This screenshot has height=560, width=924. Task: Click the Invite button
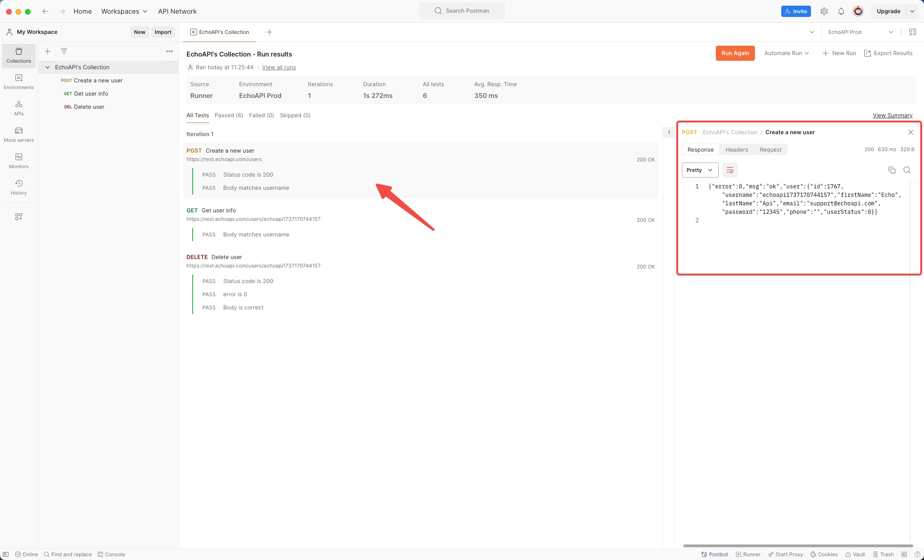tap(796, 11)
